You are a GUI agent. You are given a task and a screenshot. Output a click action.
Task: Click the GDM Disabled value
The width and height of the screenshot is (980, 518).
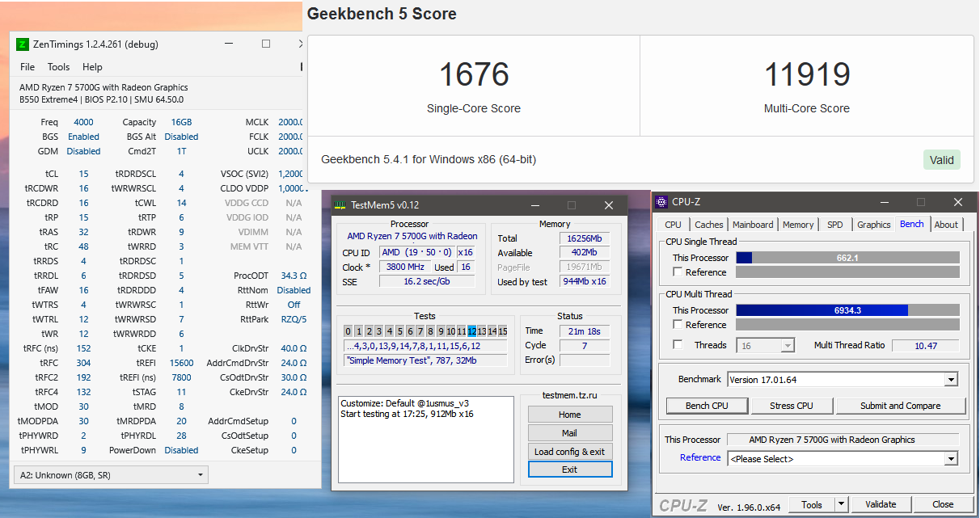[83, 151]
